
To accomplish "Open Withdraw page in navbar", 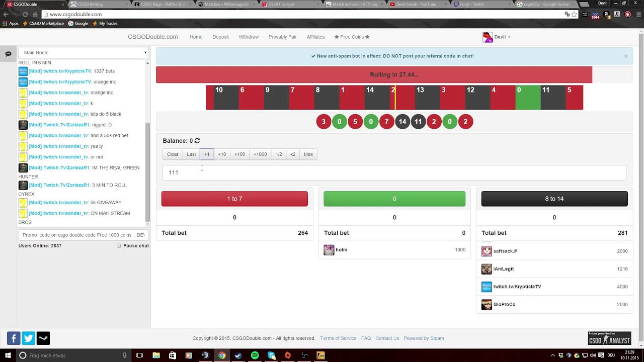I will click(x=249, y=37).
